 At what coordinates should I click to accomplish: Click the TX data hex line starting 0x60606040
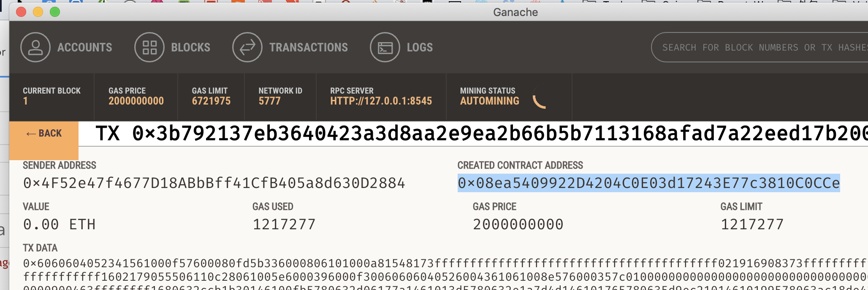click(445, 263)
